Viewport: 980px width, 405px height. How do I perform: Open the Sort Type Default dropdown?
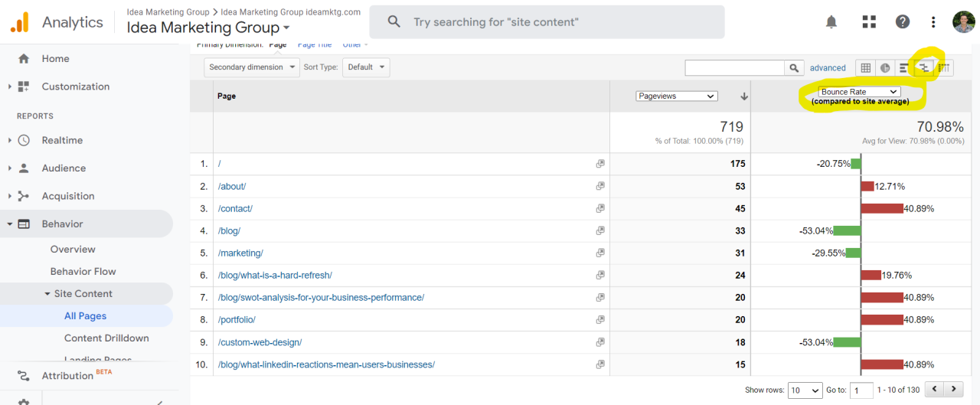pyautogui.click(x=366, y=67)
